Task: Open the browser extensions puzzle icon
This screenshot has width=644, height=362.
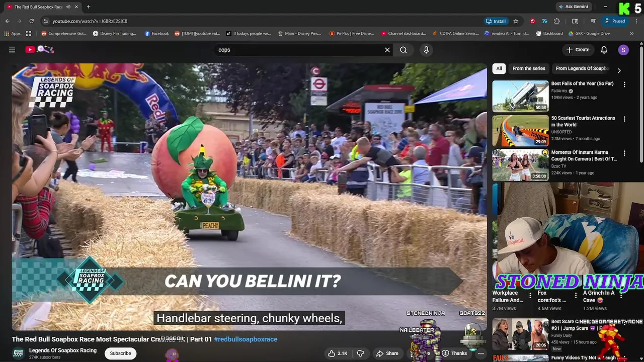Action: click(x=557, y=21)
